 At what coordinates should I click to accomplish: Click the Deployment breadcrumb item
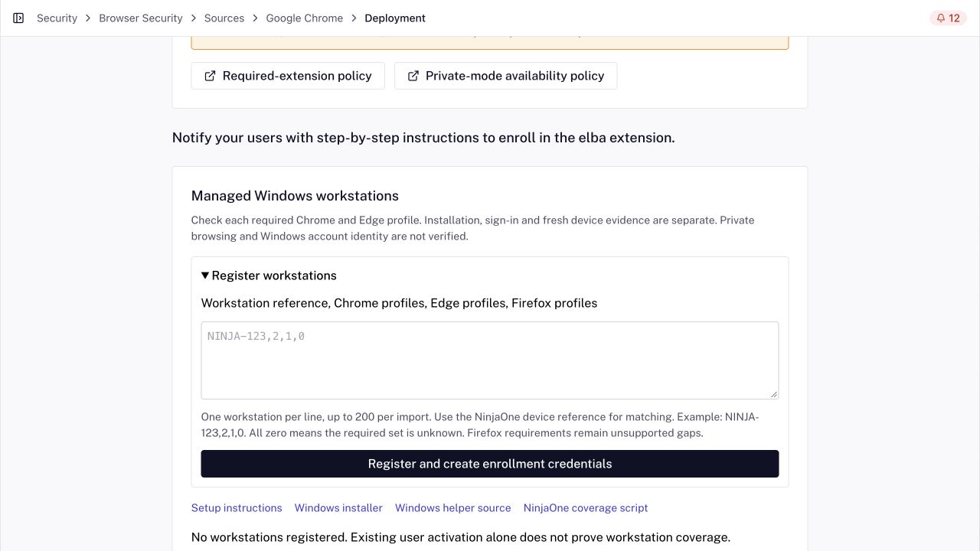click(x=395, y=18)
